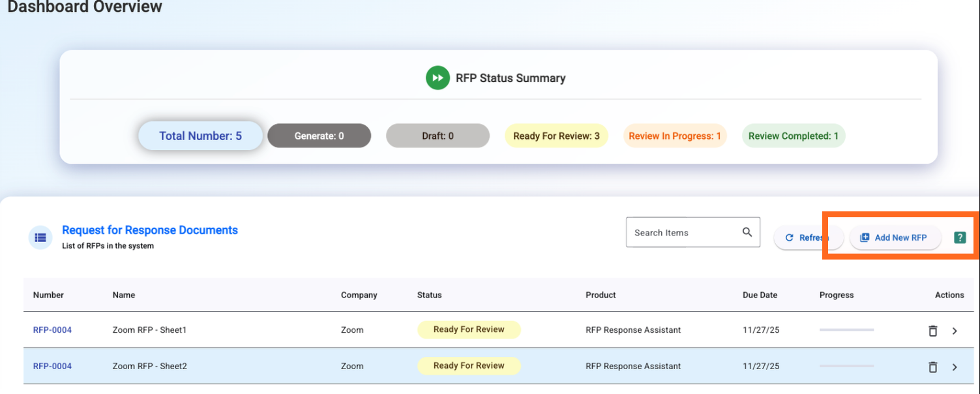
Task: Open the RFP-0004 link in Sheet1 row
Action: coord(52,330)
